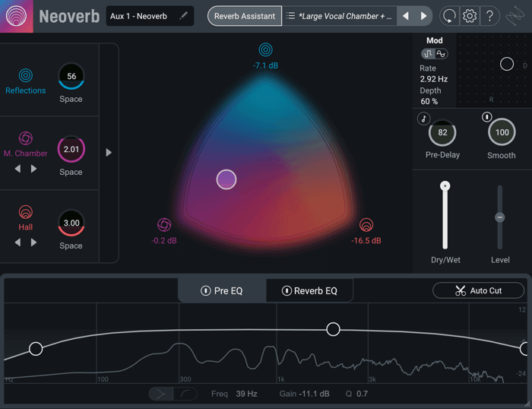532x409 pixels.
Task: Switch to next Hall reverb type
Action: click(33, 243)
